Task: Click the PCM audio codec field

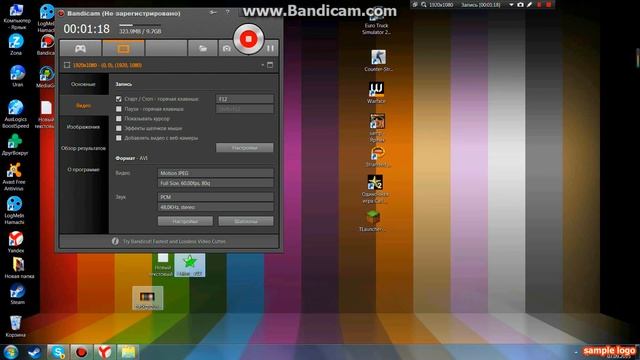Action: [216, 197]
